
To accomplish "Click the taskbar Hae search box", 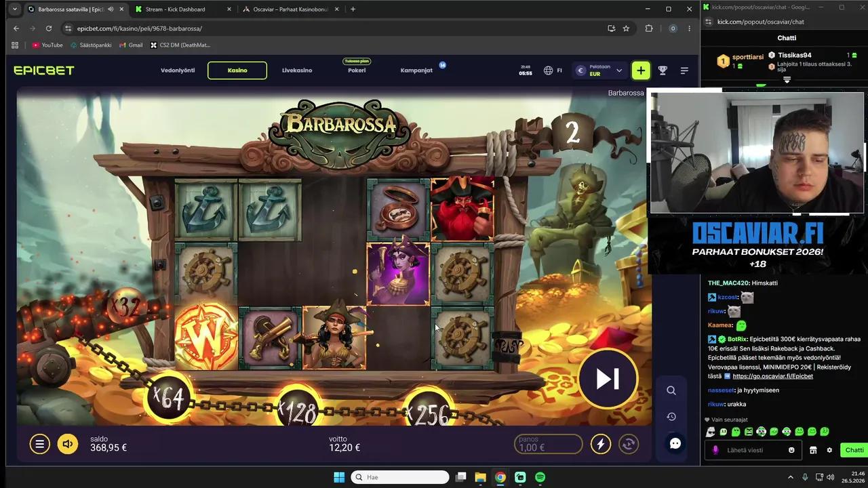I will 400,477.
